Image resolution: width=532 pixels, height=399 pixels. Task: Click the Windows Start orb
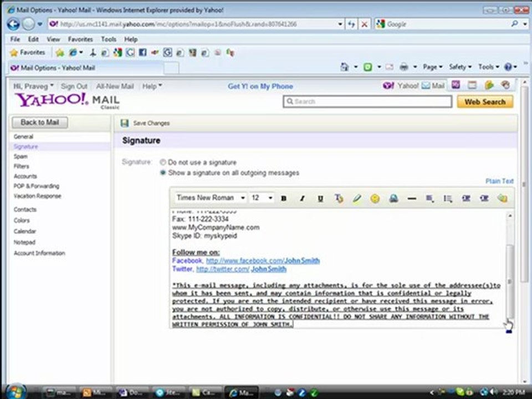[16, 392]
